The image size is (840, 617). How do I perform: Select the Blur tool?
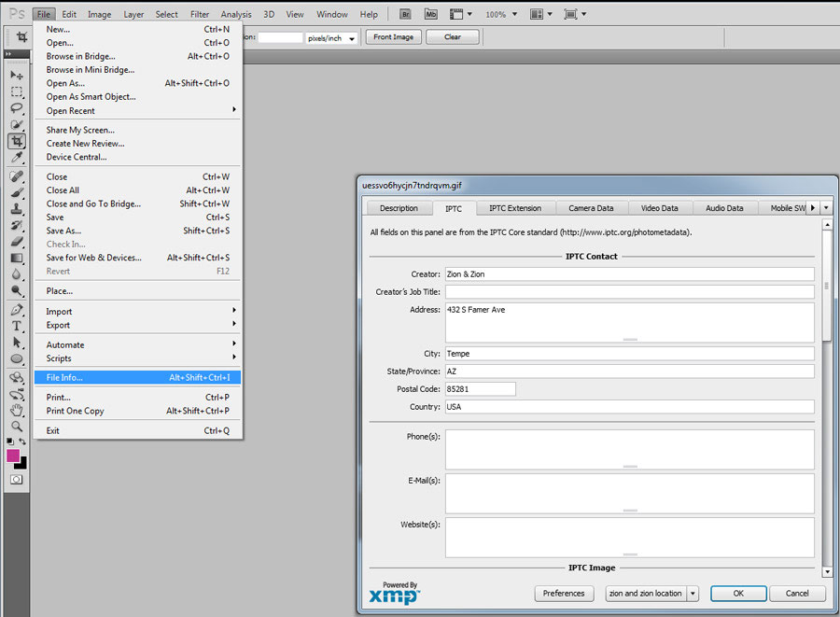[17, 274]
